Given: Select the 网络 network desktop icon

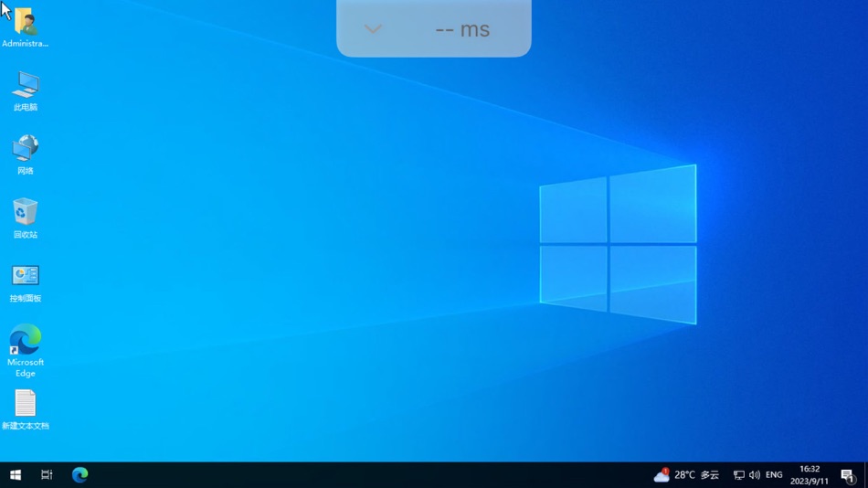Looking at the screenshot, I should [26, 154].
